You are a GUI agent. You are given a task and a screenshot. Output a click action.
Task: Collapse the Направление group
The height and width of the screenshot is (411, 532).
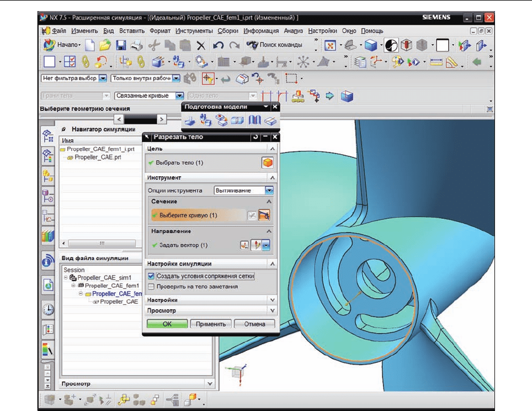click(269, 231)
